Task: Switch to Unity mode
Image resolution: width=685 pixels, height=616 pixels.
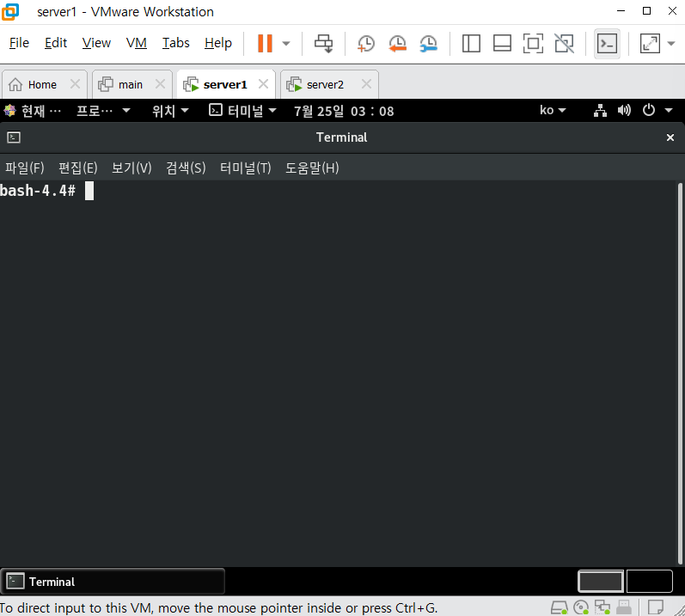Action: pos(564,43)
